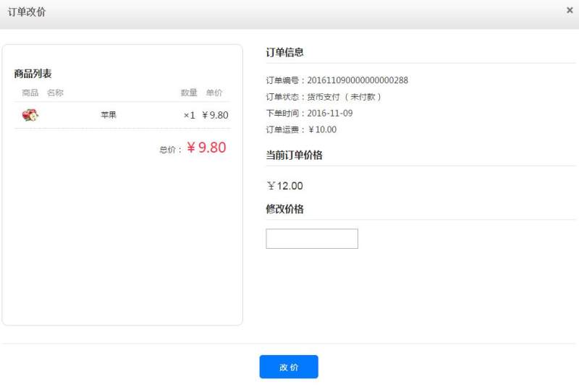
Task: Click the 修改价格 section label
Action: [x=284, y=209]
